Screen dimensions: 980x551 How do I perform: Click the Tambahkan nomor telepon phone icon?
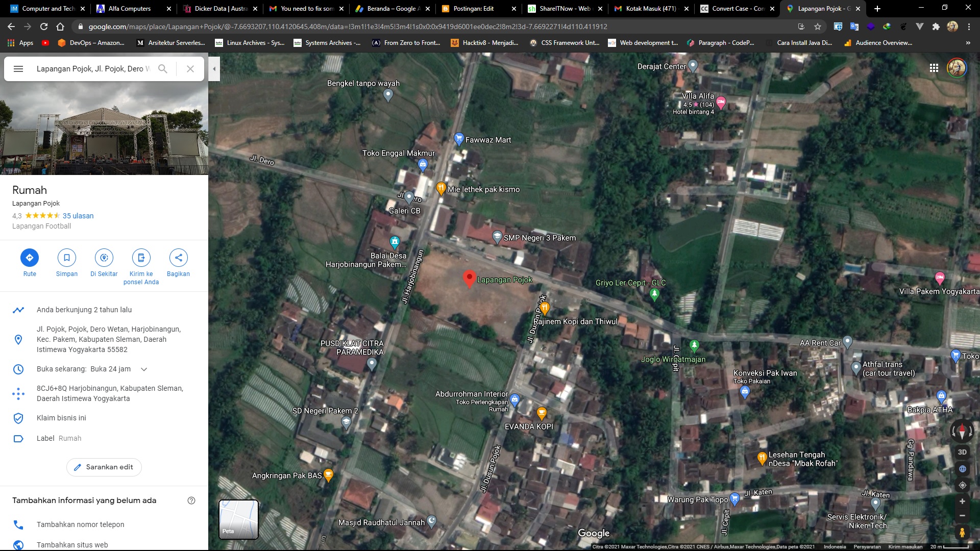coord(19,524)
